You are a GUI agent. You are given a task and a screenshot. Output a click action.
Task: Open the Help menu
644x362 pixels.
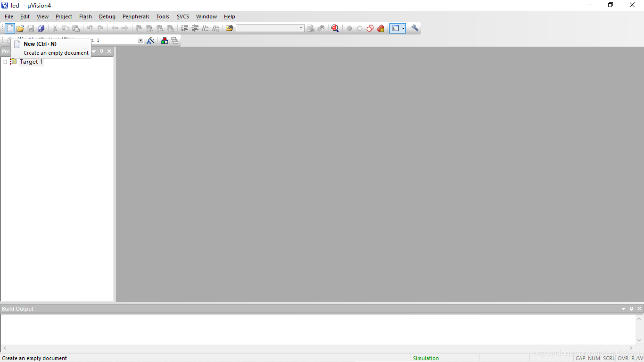click(x=230, y=16)
